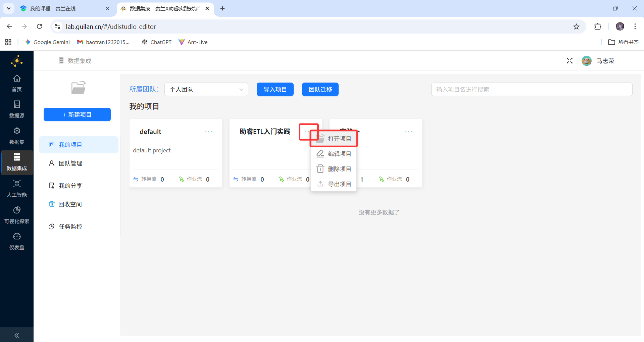Click the user avatar next to 马志荣
The width and height of the screenshot is (644, 342).
[586, 61]
